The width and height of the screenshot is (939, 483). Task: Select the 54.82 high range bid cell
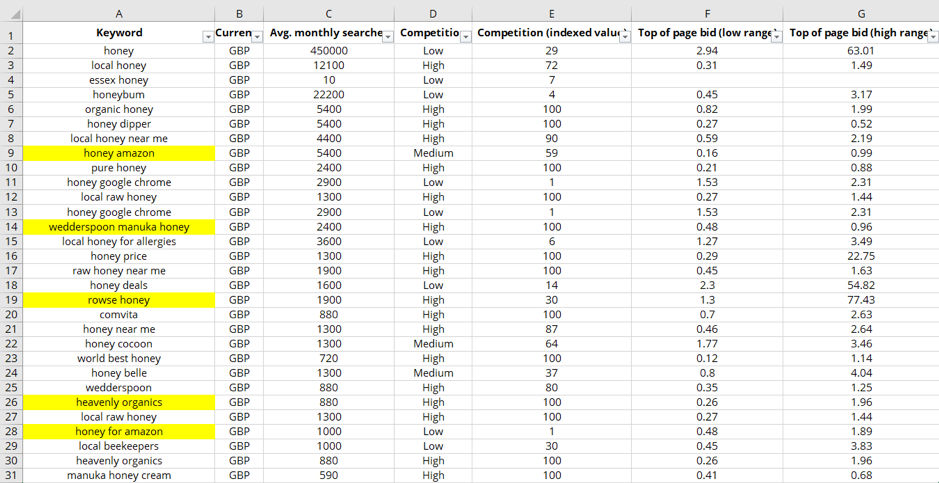point(861,285)
